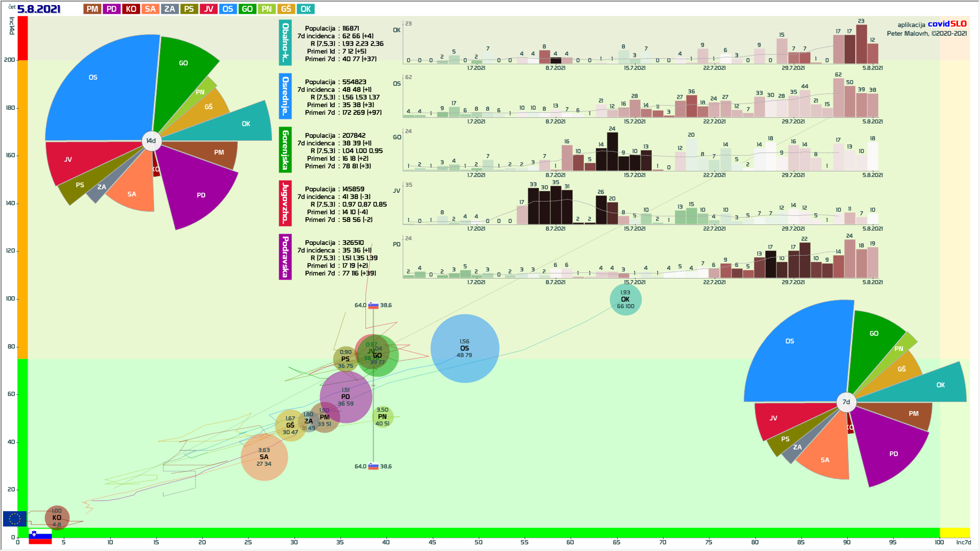Click the EU flag icon
The height and width of the screenshot is (551, 980).
(x=14, y=519)
